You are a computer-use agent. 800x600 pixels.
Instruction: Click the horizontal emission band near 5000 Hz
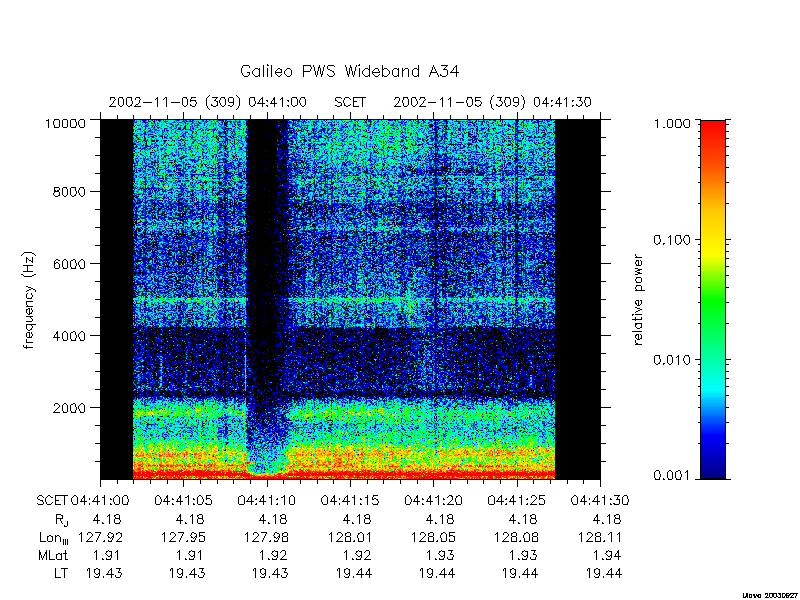pyautogui.click(x=343, y=301)
